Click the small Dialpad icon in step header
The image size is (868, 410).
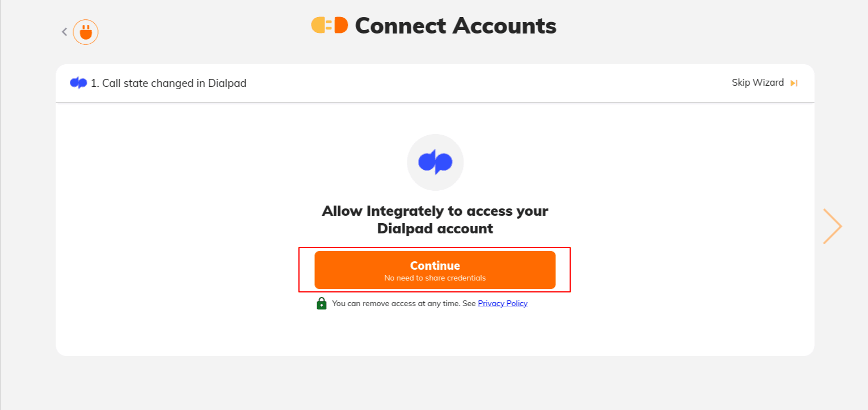point(78,83)
